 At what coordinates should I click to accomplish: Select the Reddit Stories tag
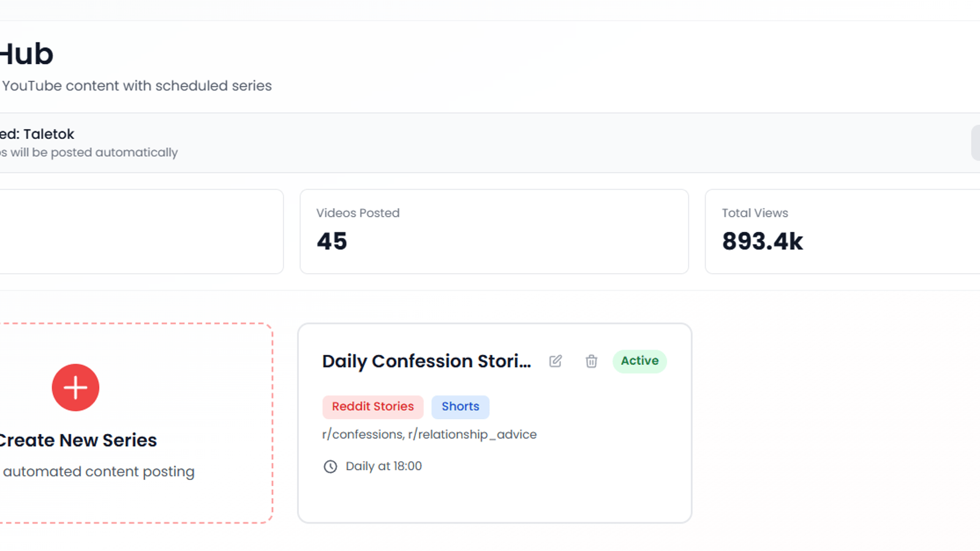(x=373, y=407)
